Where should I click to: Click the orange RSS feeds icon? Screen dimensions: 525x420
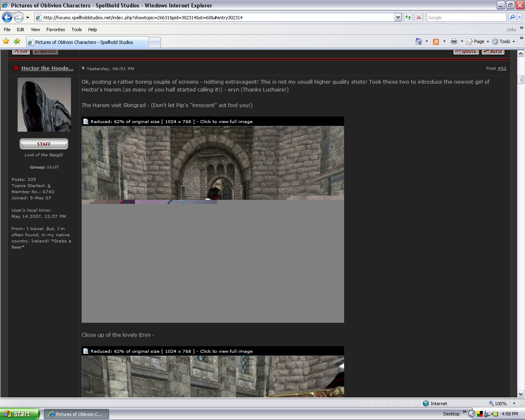pyautogui.click(x=436, y=41)
